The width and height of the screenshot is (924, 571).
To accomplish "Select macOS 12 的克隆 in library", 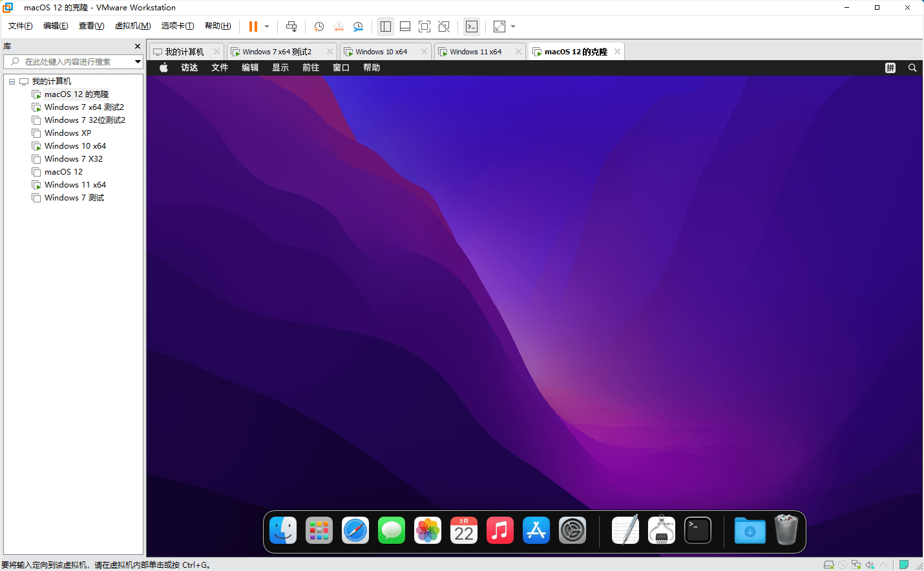I will click(x=76, y=94).
